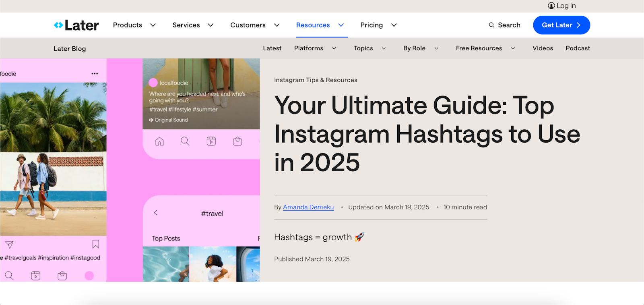Open the Platforms submenu chevron
644x305 pixels.
(334, 48)
